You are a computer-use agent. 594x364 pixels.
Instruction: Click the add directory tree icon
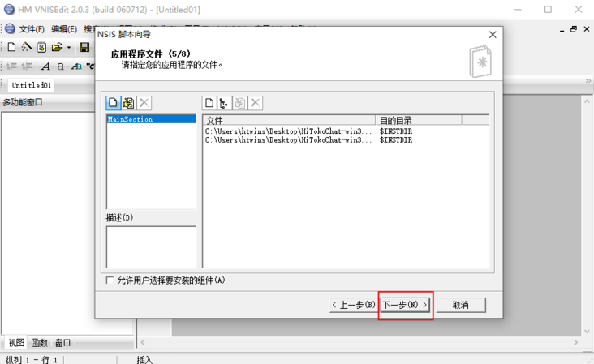(224, 102)
